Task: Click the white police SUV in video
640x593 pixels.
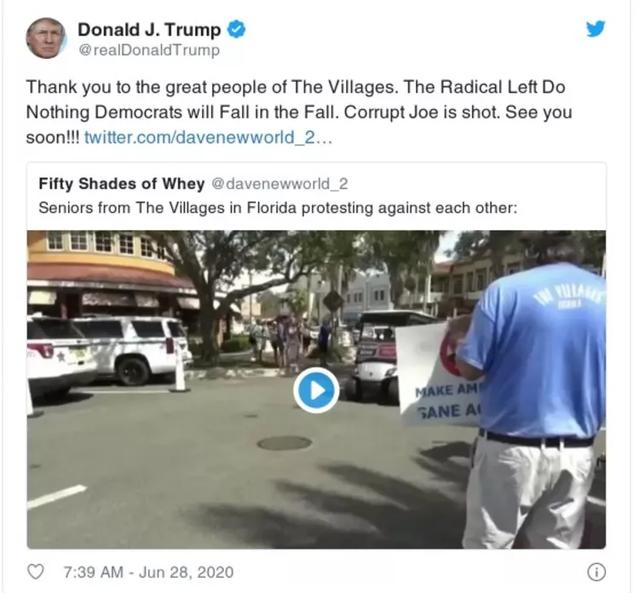Action: tap(131, 350)
